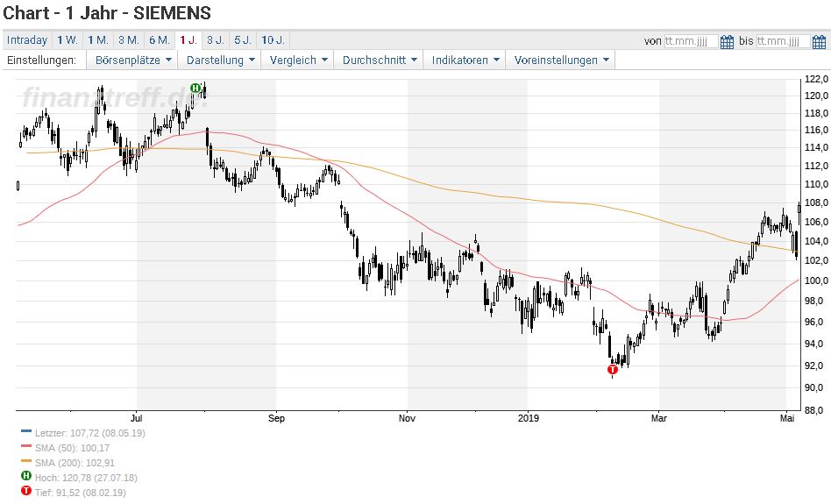Click the 'Chart - 1 Jahr - SIEMENS' heading
831x504 pixels.
click(x=107, y=13)
